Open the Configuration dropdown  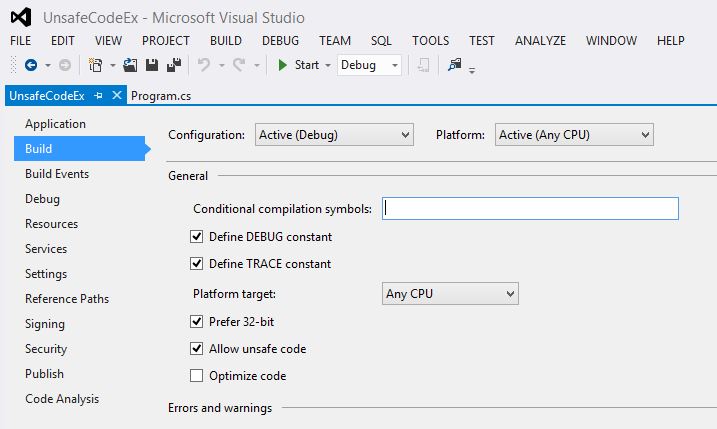[x=333, y=134]
